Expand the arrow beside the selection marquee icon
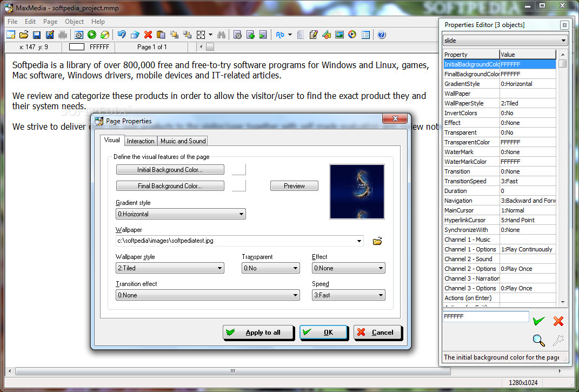Image resolution: width=579 pixels, height=392 pixels. pyautogui.click(x=210, y=35)
